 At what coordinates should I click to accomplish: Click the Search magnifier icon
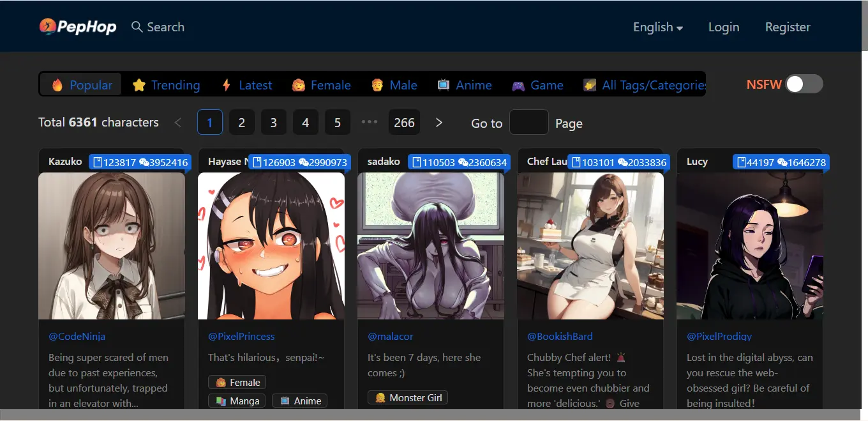click(137, 27)
